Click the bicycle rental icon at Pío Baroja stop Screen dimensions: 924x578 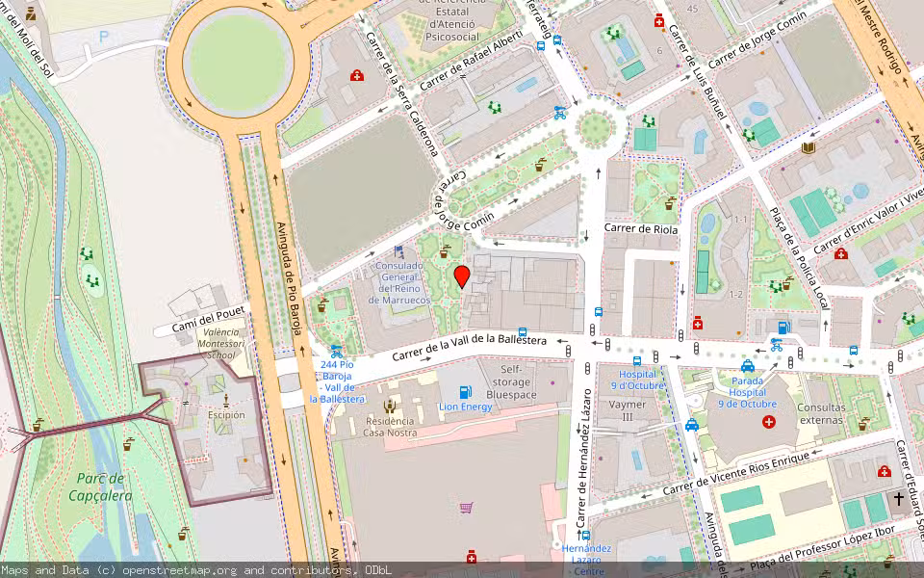pos(336,351)
